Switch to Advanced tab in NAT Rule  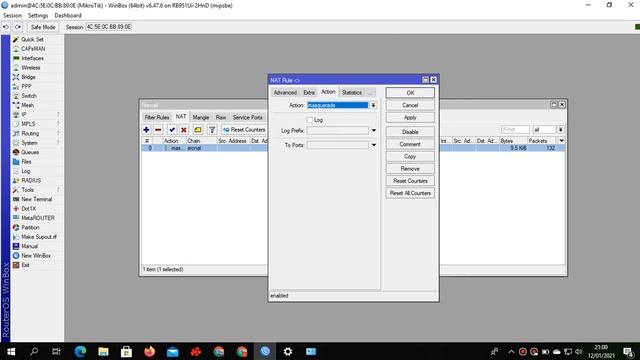coord(285,93)
